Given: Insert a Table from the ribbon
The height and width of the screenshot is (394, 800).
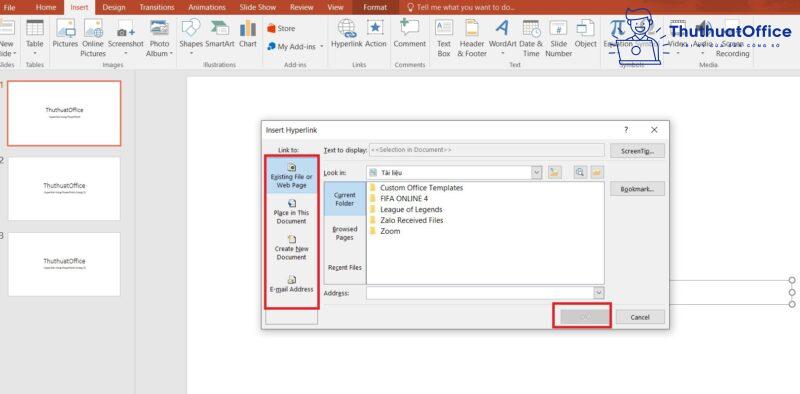Looking at the screenshot, I should [35, 38].
